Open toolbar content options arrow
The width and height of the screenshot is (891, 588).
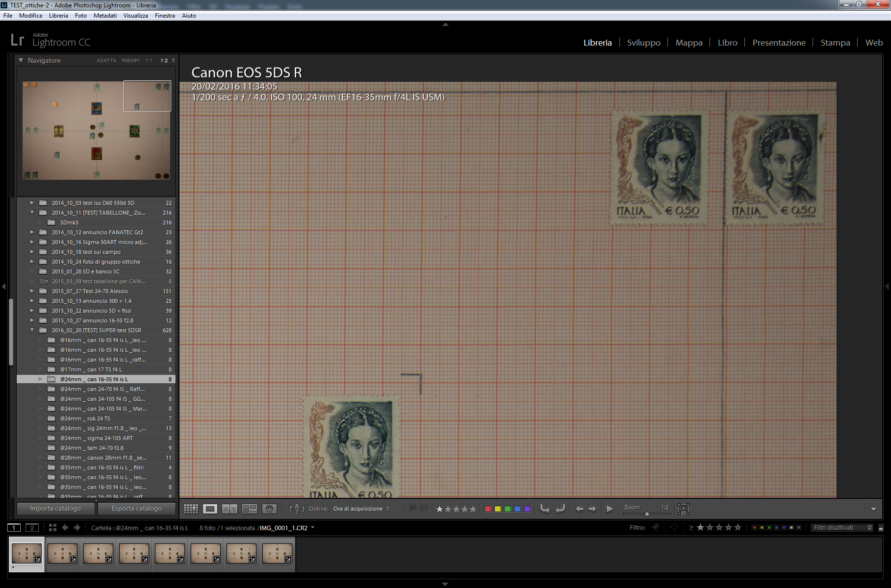(873, 509)
